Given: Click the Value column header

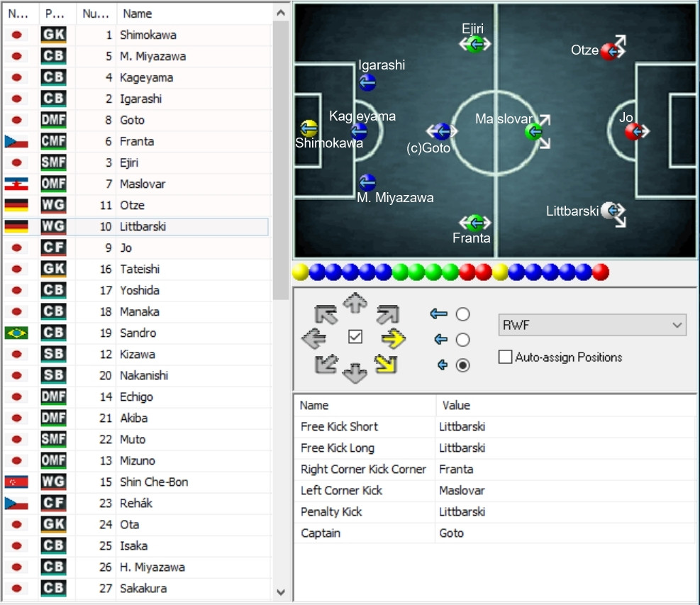Looking at the screenshot, I should pyautogui.click(x=566, y=406).
